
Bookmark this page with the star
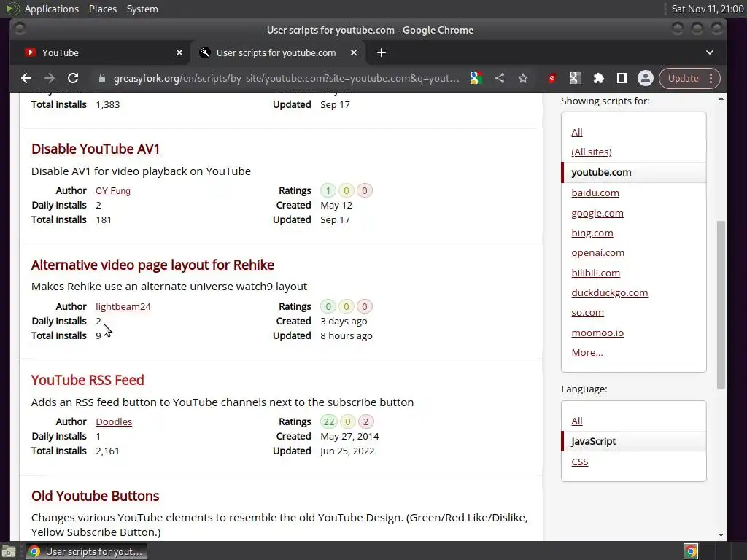click(x=523, y=79)
